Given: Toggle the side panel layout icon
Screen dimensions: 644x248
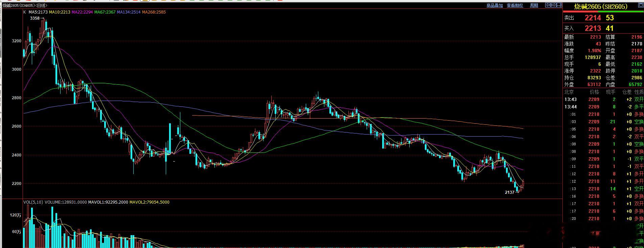Looking at the screenshot, I should [559, 5].
